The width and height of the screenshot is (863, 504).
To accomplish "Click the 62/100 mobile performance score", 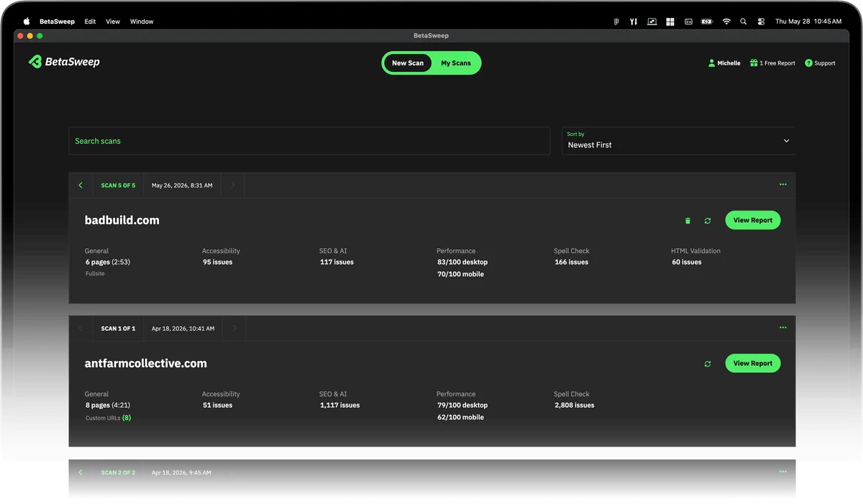I will click(x=460, y=418).
